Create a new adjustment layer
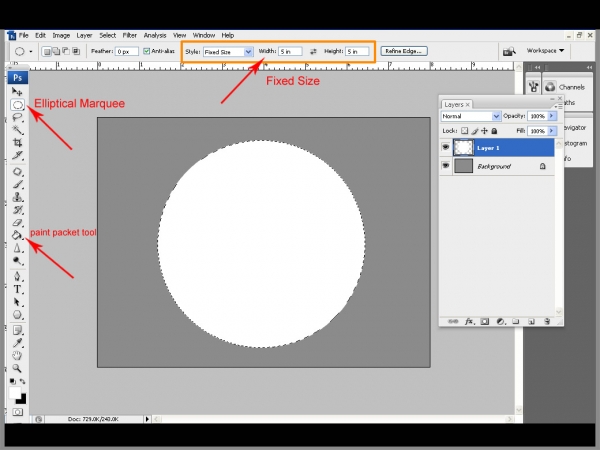The image size is (600, 450). pyautogui.click(x=501, y=321)
